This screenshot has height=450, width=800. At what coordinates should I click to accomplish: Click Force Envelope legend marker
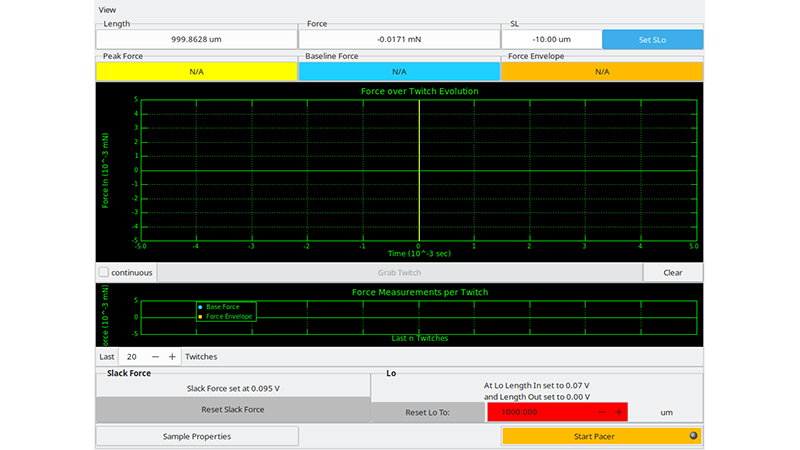[x=200, y=317]
